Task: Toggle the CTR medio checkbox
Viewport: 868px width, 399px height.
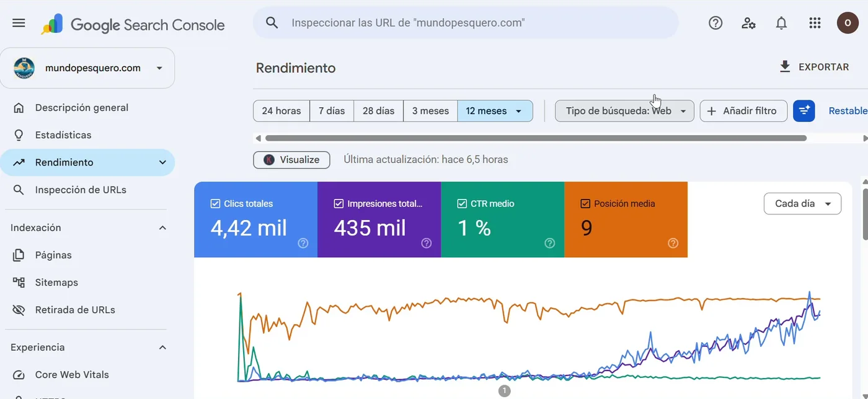Action: 462,203
